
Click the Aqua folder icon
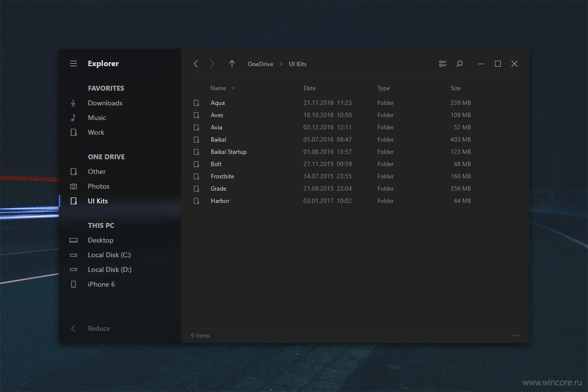point(196,103)
